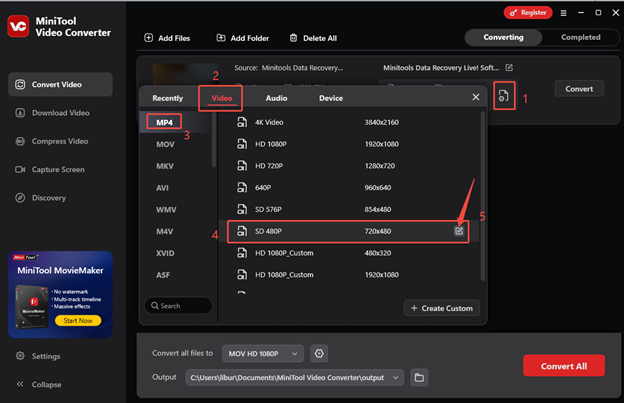
Task: Click Add Folder
Action: tap(243, 38)
